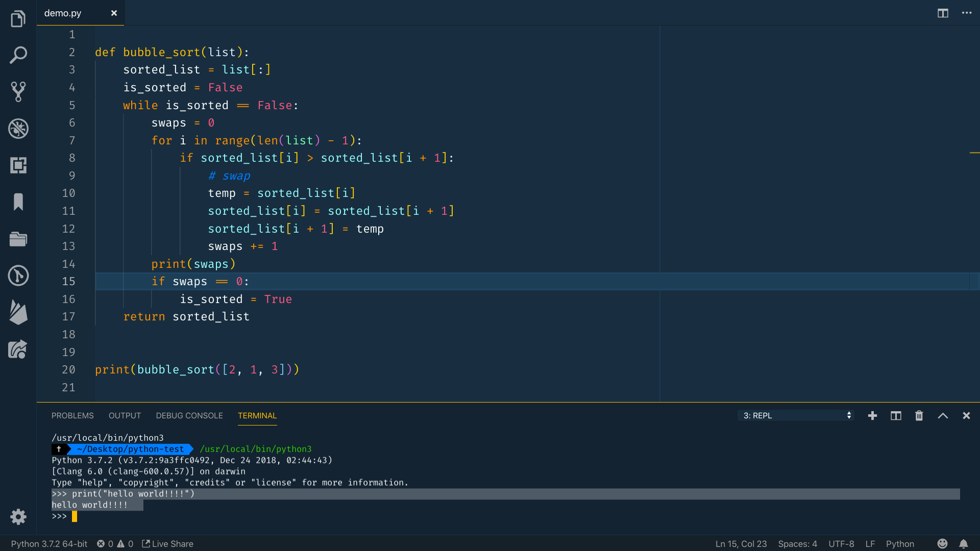Open the Manage gear icon
This screenshot has height=551, width=980.
tap(18, 517)
